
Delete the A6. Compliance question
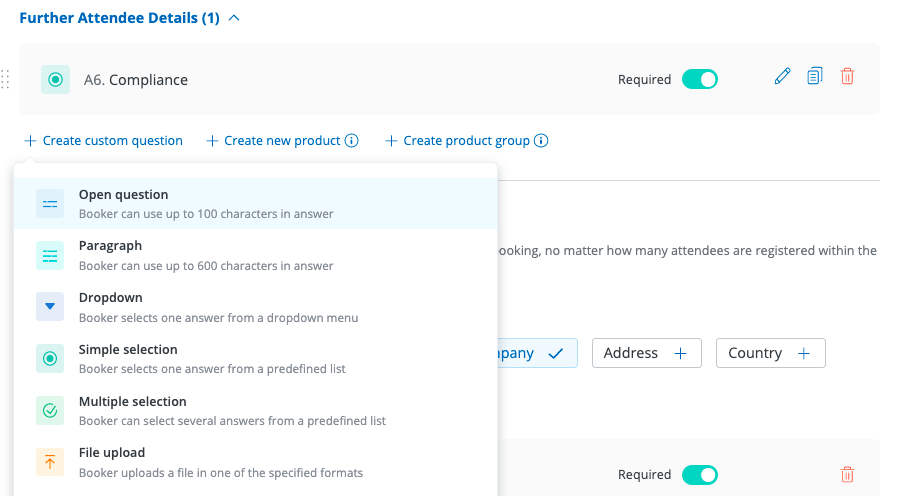coord(847,76)
